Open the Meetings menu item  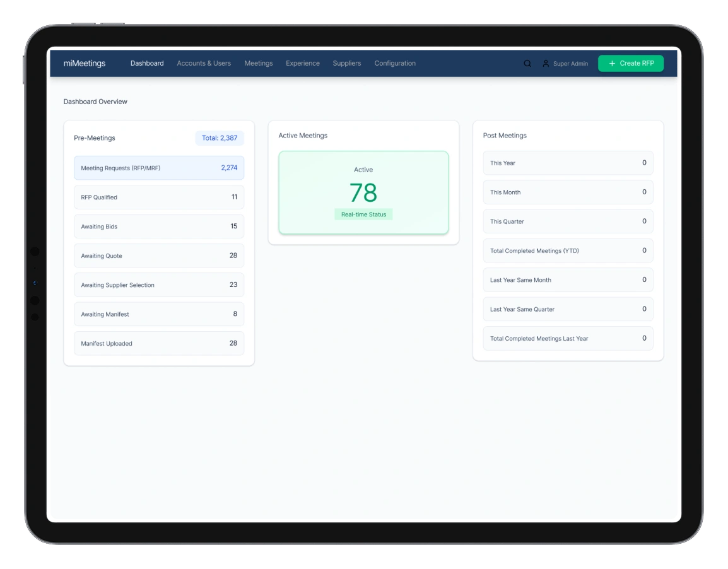click(259, 63)
